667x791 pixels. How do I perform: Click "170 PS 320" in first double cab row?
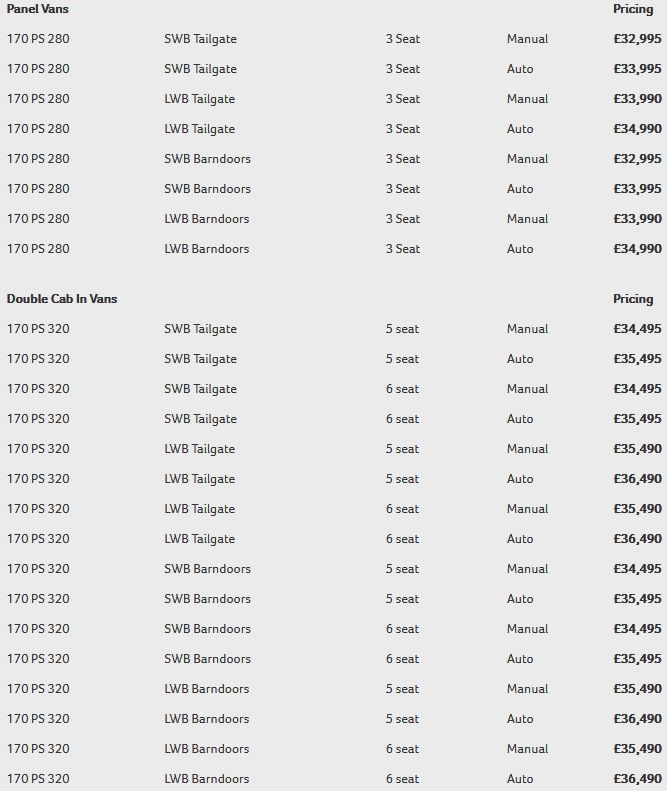tap(38, 329)
